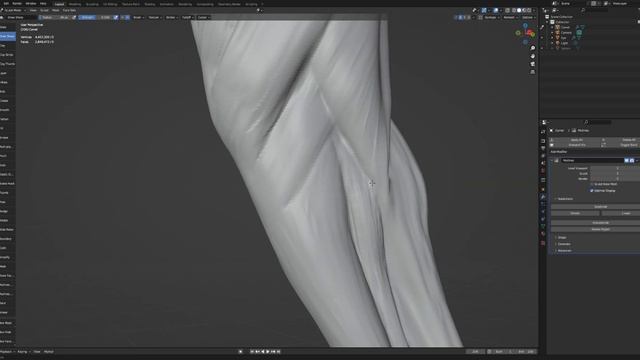Click the Delete Higher button

pyautogui.click(x=600, y=229)
